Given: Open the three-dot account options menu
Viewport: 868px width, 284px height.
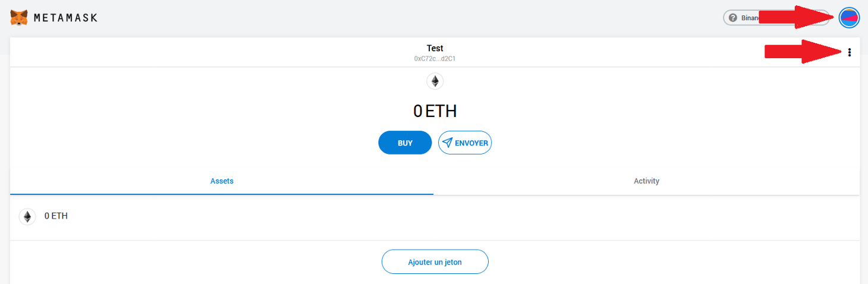Looking at the screenshot, I should pos(850,52).
